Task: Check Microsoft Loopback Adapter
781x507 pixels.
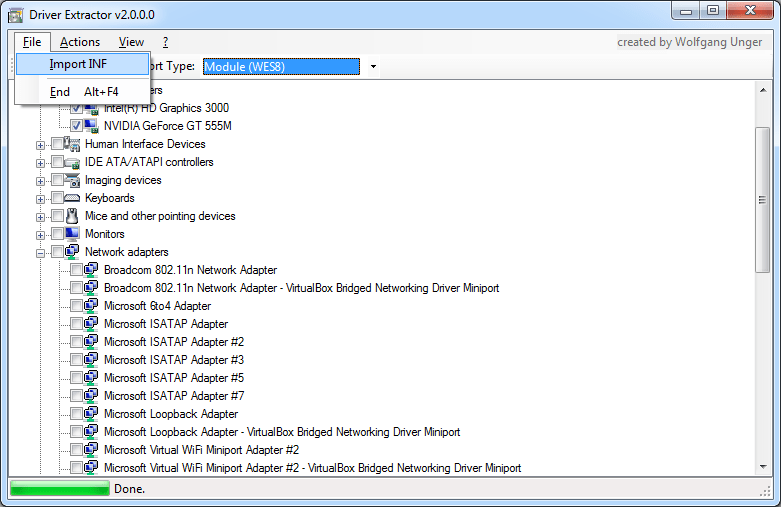Action: point(76,414)
